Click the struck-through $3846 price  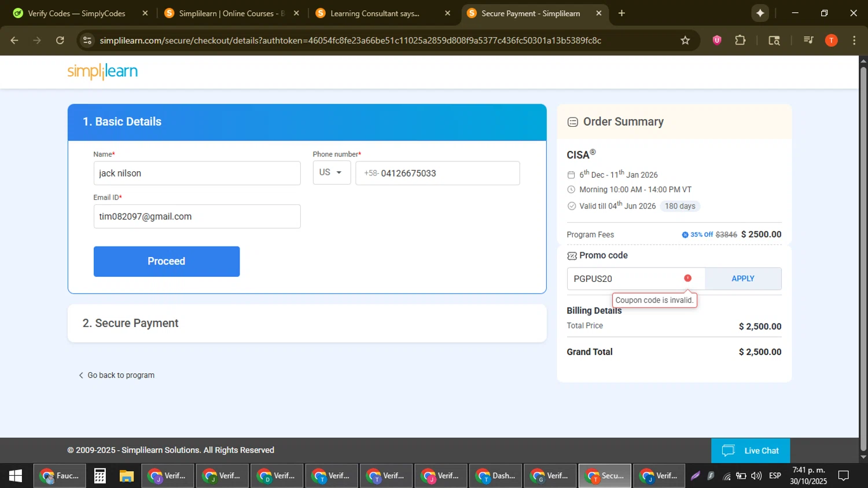pyautogui.click(x=726, y=235)
